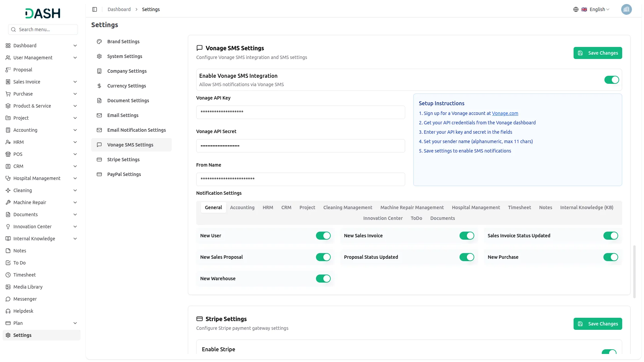Switch to the Hospital Management notification tab

[x=476, y=207]
